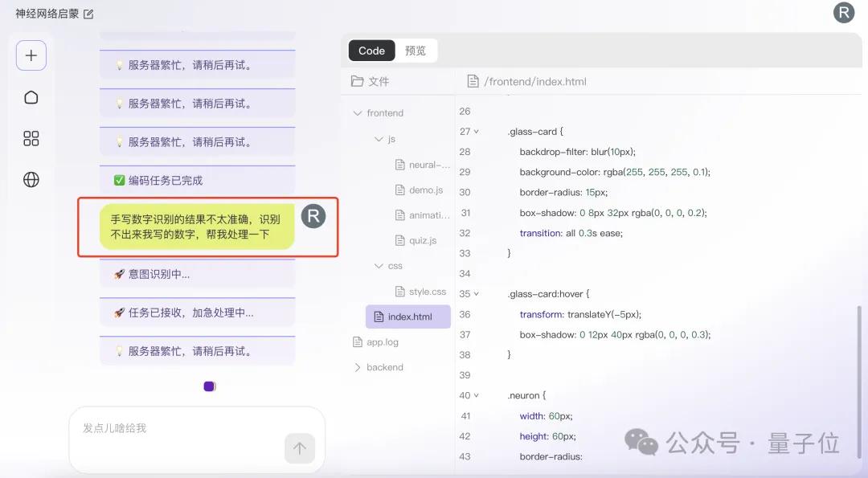Collapse the js folder in the file tree
This screenshot has height=478, width=868.
378,138
